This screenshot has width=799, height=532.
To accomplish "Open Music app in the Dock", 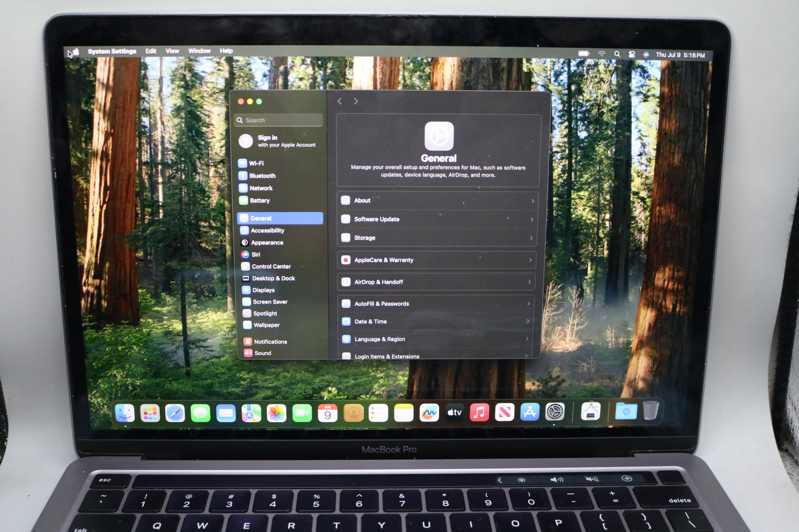I will [479, 412].
